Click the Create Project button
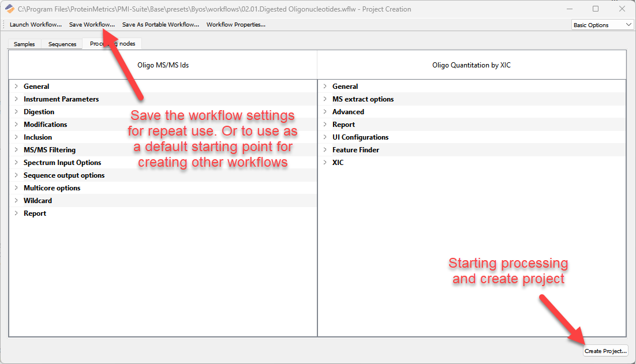 (605, 351)
